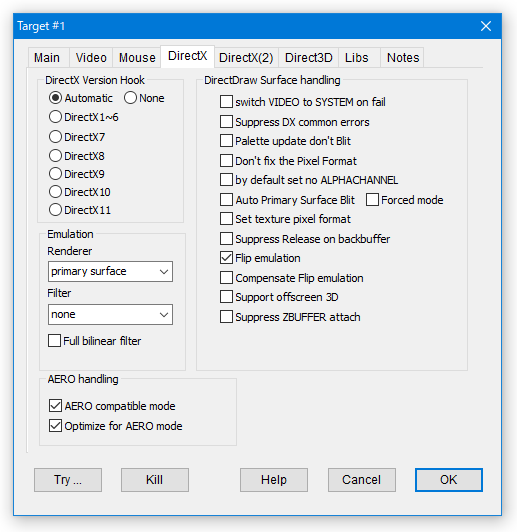
Task: Switch to the Direct3D tab
Action: pyautogui.click(x=308, y=58)
